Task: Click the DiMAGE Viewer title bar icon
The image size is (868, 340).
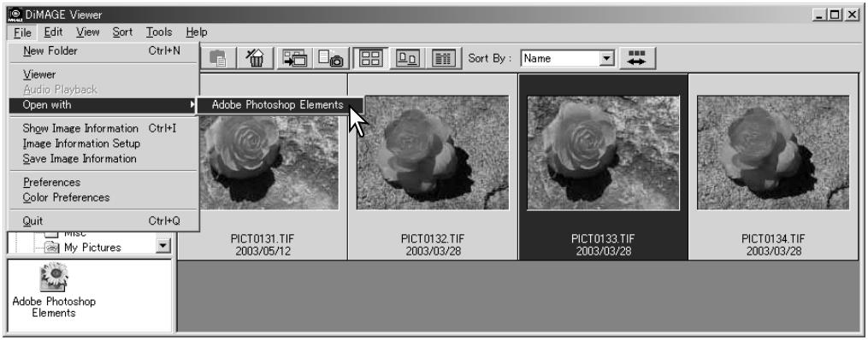Action: point(15,15)
